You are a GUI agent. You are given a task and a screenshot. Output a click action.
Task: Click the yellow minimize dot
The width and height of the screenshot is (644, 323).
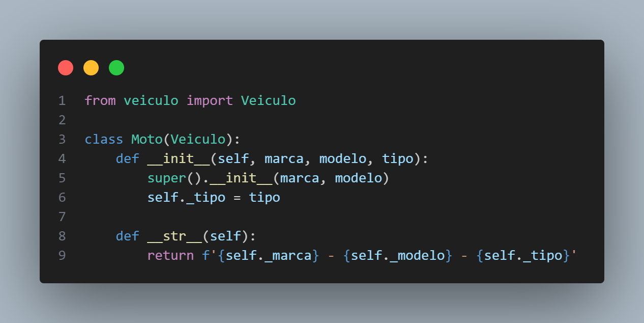click(91, 68)
